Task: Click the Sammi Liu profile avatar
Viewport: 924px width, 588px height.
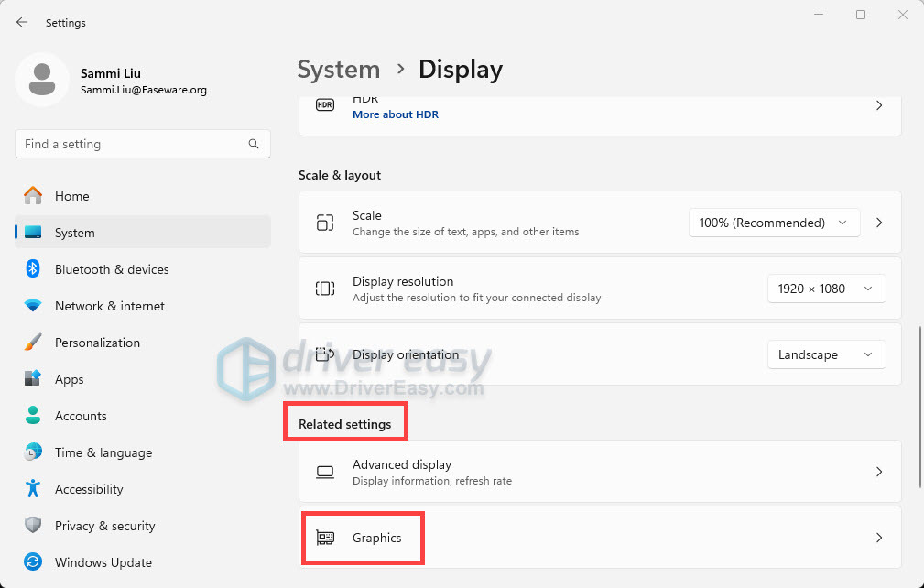Action: click(x=42, y=80)
